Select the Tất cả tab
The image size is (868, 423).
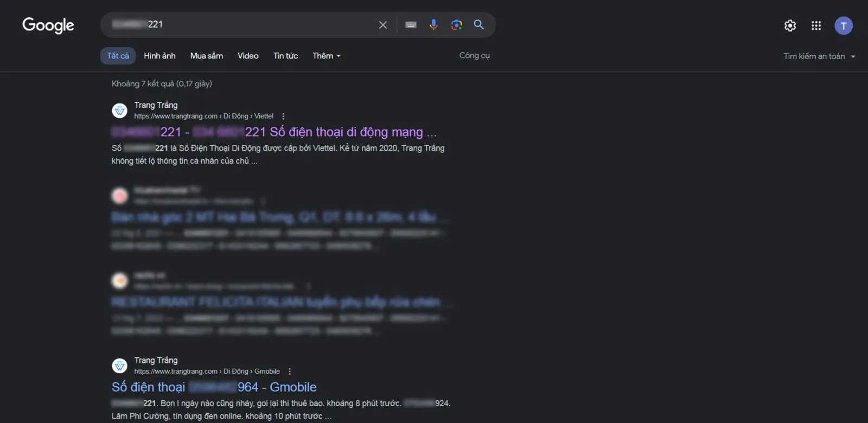[118, 56]
